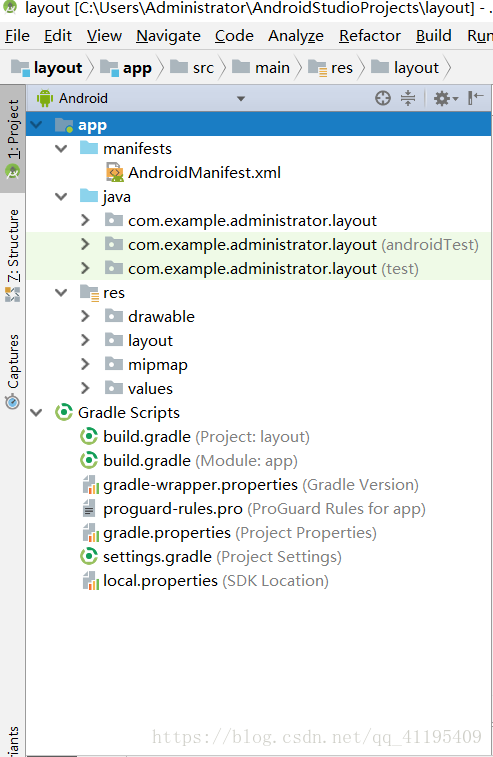Expand the mipmap folder
493x757 pixels.
click(x=85, y=364)
